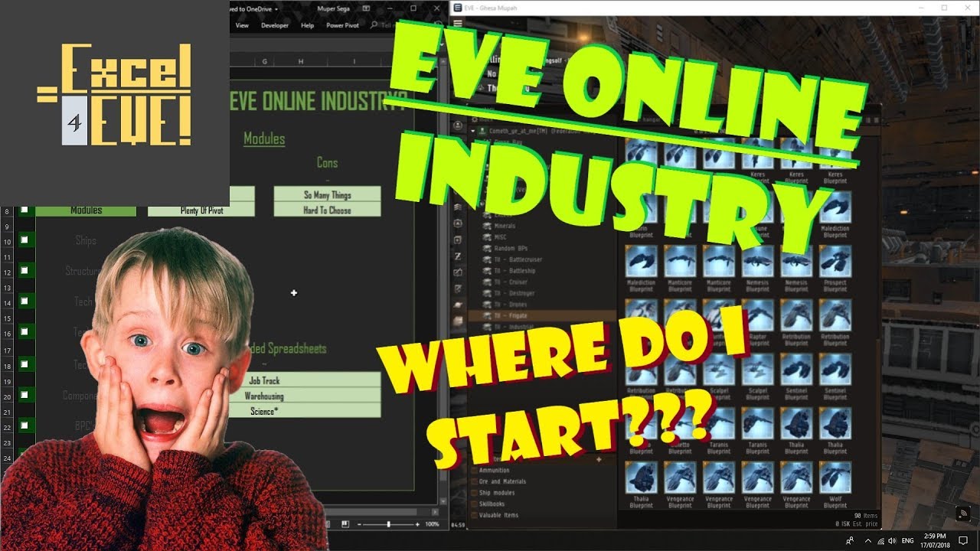Toggle the checkbox in Excel row 16
Image resolution: width=980 pixels, height=551 pixels.
25,331
